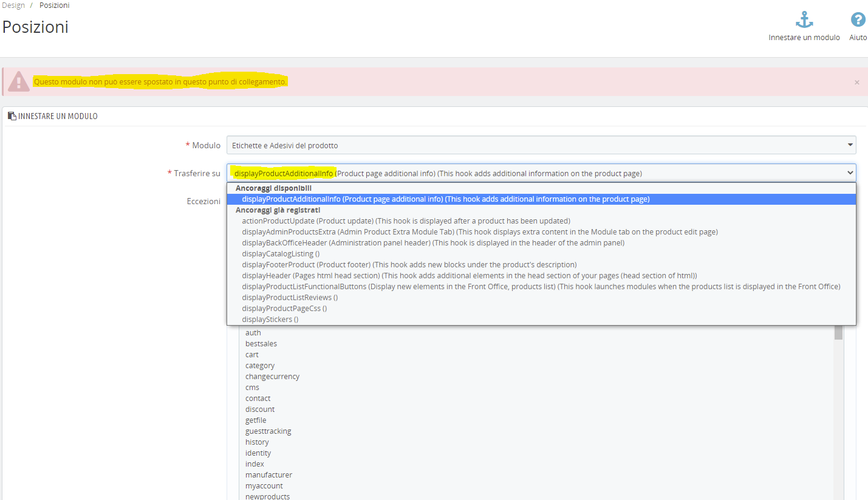868x500 pixels.
Task: Choose displayAdminProductsExtra hook option
Action: (541, 232)
